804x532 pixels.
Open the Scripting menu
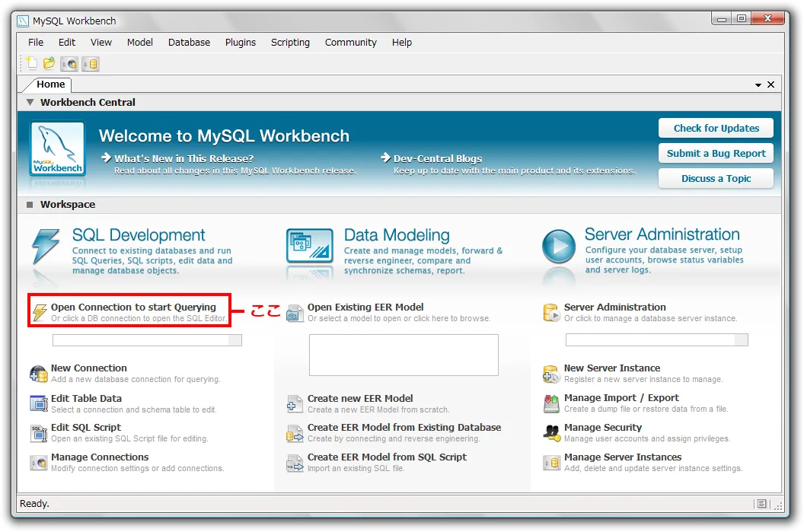point(290,43)
